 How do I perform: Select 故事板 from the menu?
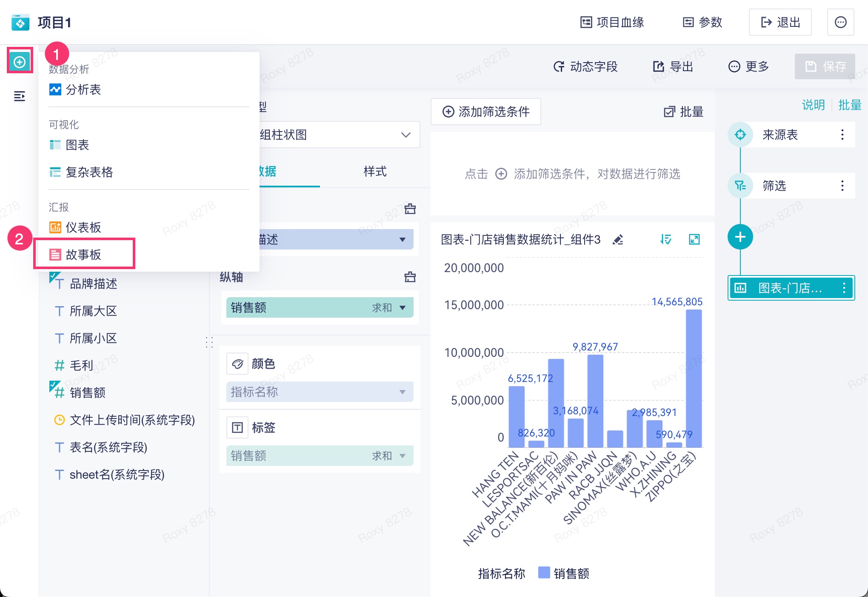tap(84, 255)
